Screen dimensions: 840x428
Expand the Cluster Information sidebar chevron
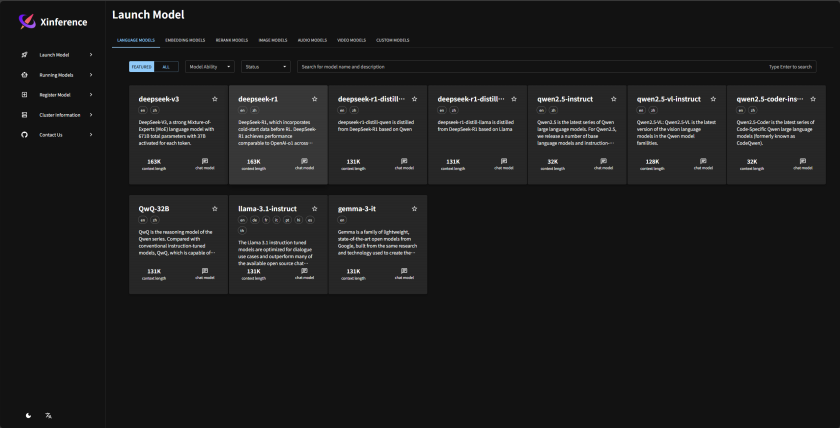click(x=91, y=115)
